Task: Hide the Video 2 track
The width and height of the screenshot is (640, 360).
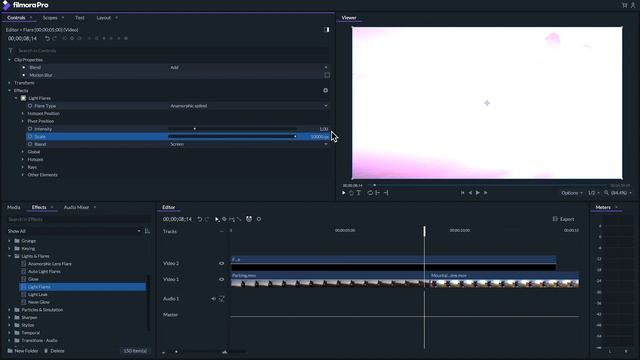Action: (x=222, y=264)
